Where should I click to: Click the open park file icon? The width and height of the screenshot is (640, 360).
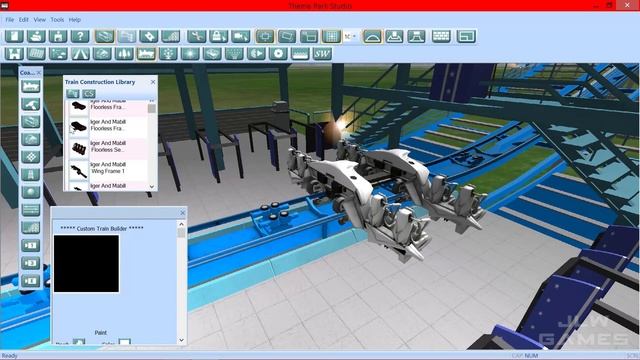click(36, 36)
